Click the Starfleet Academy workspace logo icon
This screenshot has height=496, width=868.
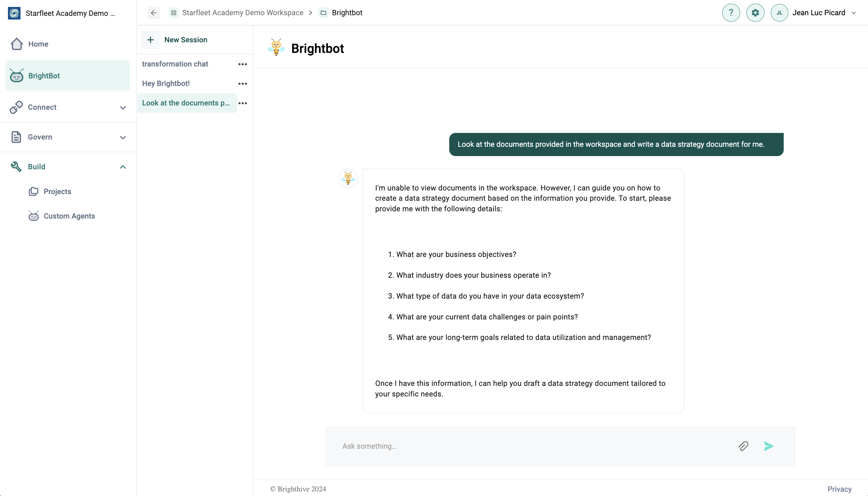[14, 13]
